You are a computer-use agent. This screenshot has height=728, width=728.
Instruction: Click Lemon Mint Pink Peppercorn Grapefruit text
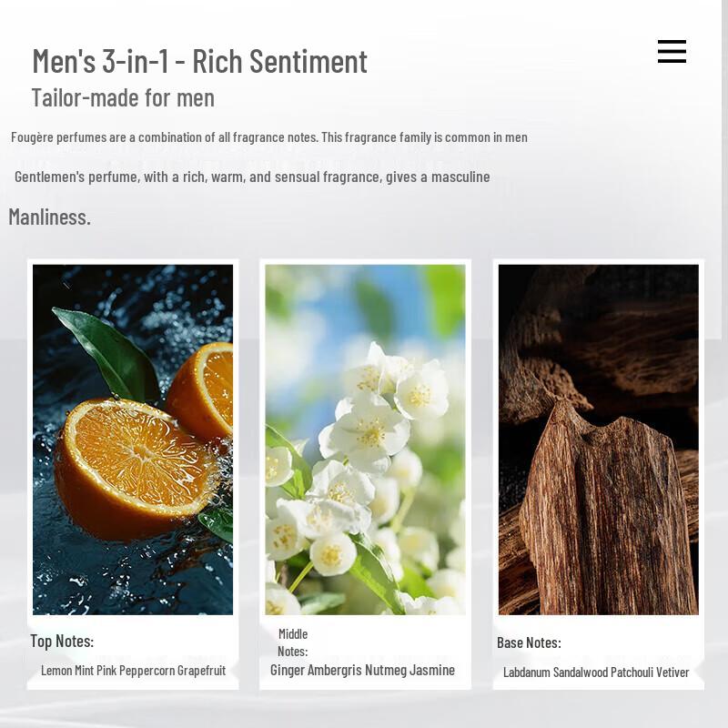tap(133, 671)
